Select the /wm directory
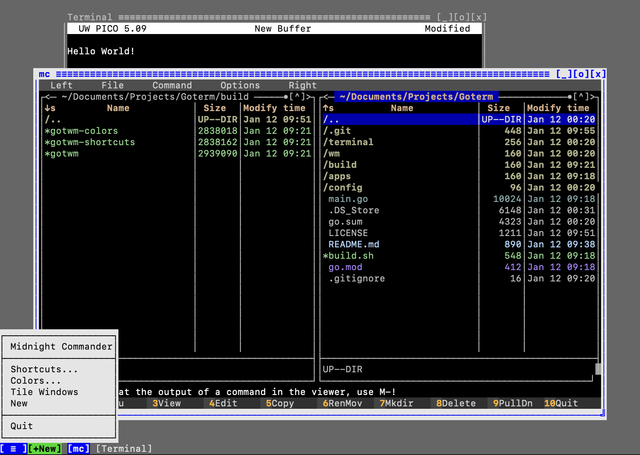The width and height of the screenshot is (640, 455). tap(459, 154)
